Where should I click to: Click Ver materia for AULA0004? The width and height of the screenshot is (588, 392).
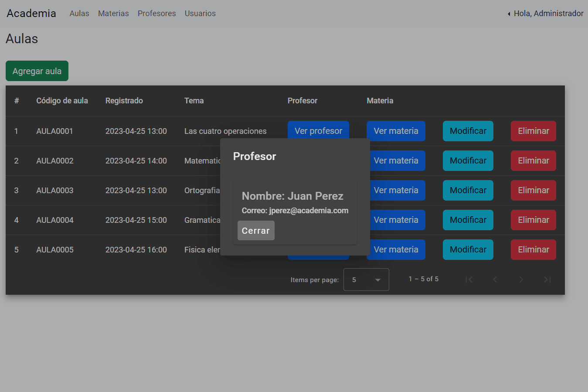coord(398,220)
